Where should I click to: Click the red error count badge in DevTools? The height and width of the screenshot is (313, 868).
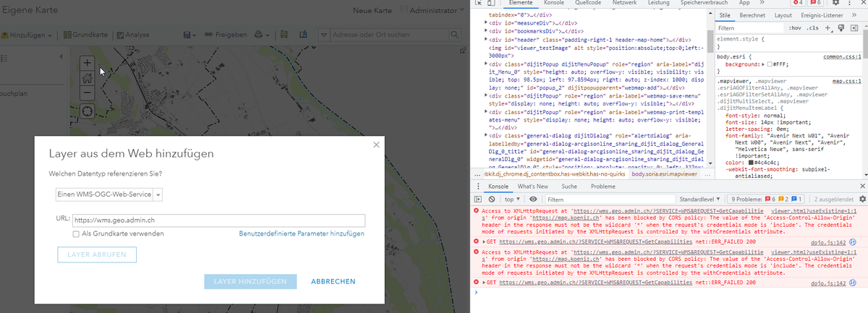[x=798, y=4]
